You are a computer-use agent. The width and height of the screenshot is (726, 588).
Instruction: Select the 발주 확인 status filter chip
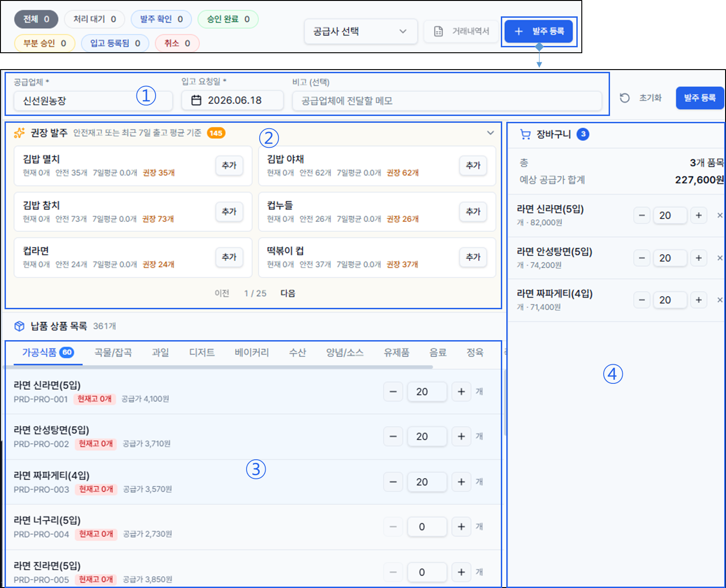click(161, 19)
